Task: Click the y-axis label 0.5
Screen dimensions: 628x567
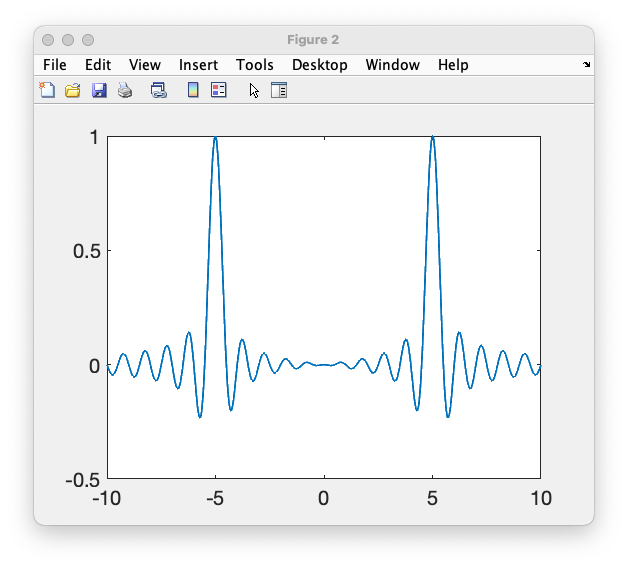Action: point(87,251)
